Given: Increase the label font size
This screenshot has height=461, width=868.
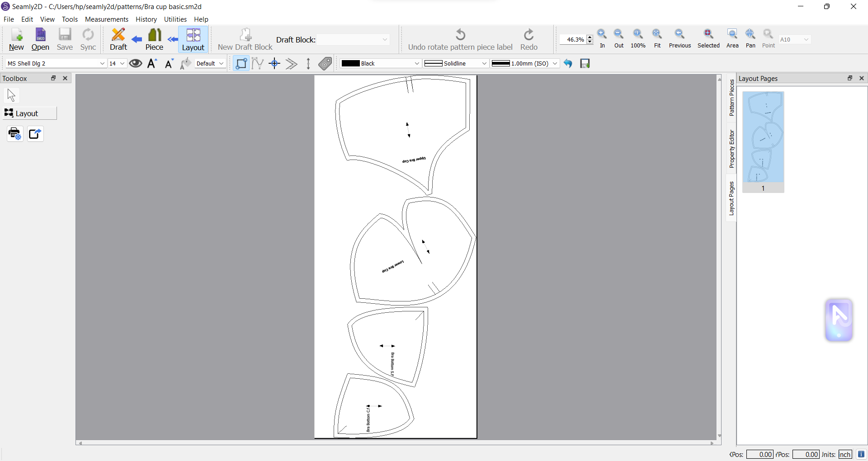Looking at the screenshot, I should click(x=152, y=63).
